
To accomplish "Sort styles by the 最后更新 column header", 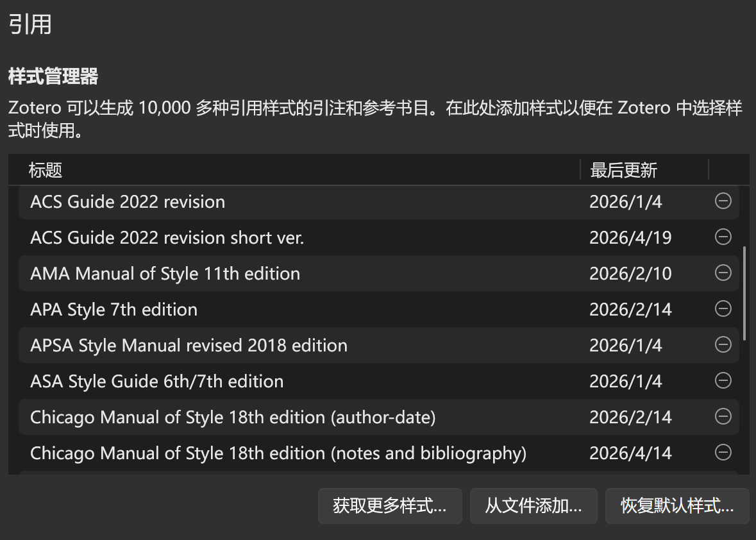I will click(x=644, y=170).
